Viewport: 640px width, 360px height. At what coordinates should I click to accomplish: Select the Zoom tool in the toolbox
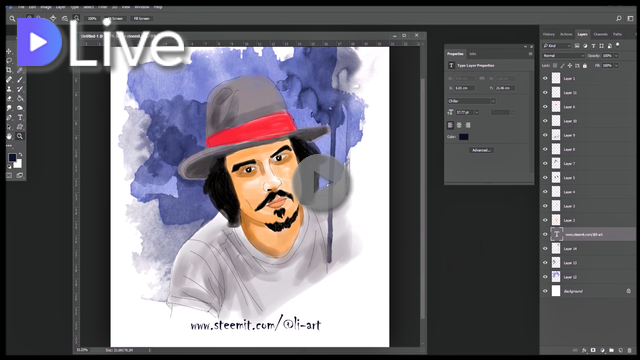20,136
